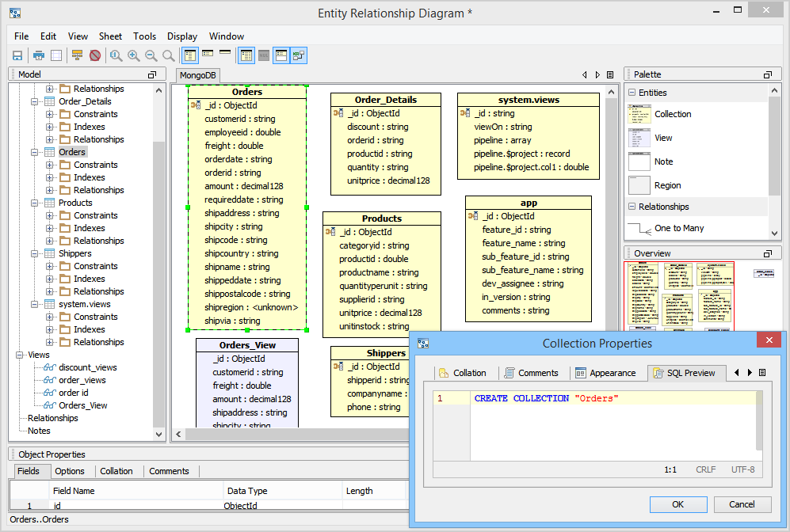Toggle the relationship display toolbar button

[x=299, y=55]
